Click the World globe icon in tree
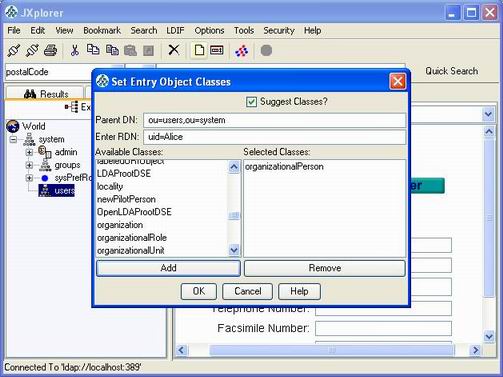The image size is (503, 377). tap(13, 126)
